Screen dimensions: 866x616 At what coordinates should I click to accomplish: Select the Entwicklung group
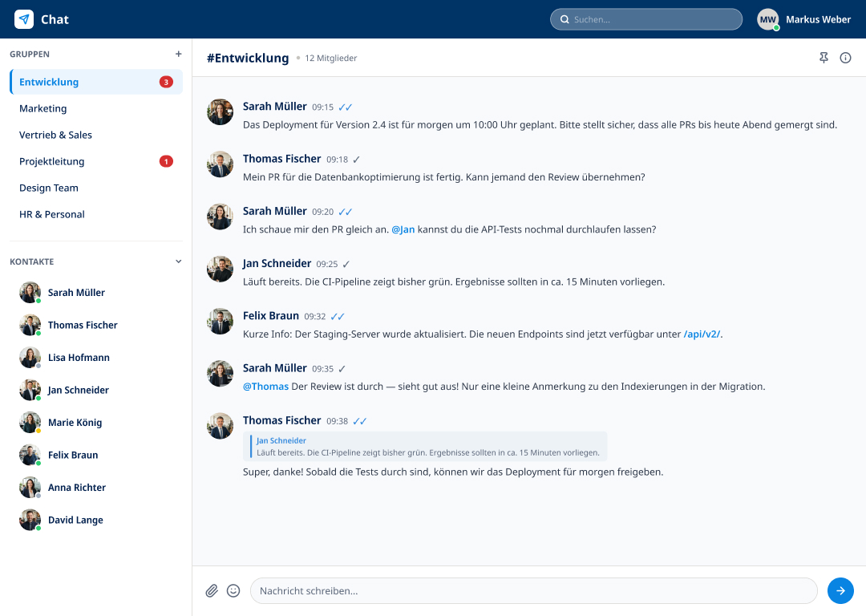tap(96, 82)
